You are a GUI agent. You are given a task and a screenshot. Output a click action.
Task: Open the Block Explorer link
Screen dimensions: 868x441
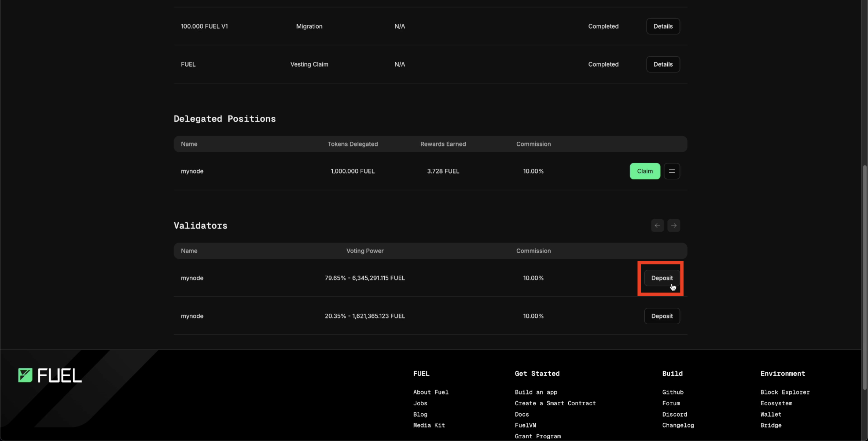tap(784, 392)
